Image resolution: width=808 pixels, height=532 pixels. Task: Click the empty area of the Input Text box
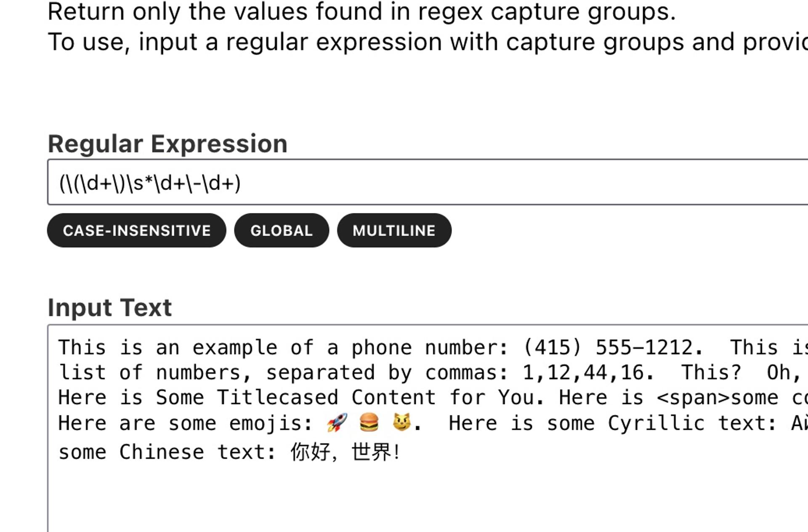pos(421,497)
